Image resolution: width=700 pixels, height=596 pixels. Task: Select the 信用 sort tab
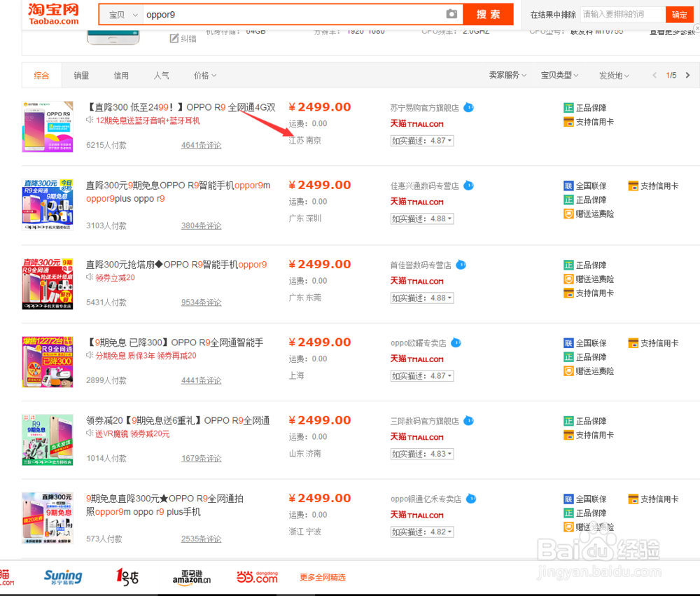[x=121, y=76]
